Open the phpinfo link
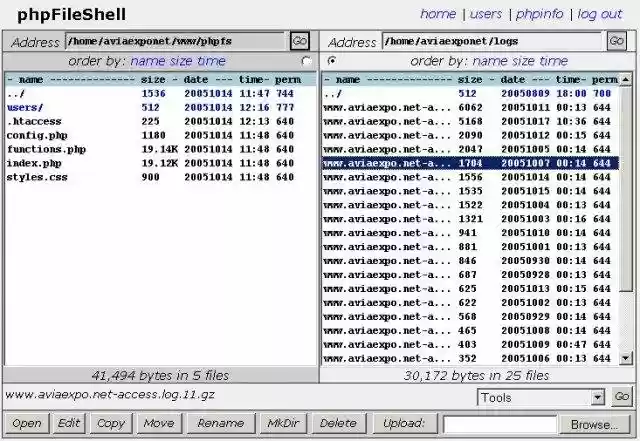This screenshot has height=441, width=640. tap(539, 14)
